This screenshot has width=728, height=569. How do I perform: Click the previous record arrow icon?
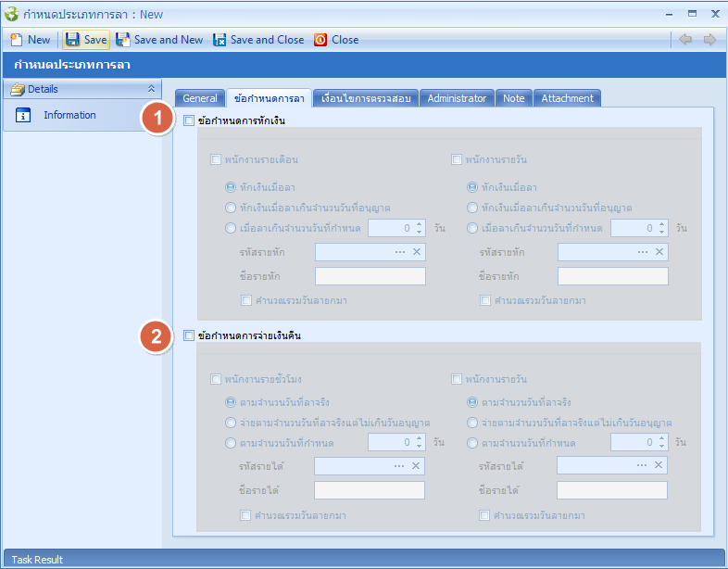[x=685, y=40]
